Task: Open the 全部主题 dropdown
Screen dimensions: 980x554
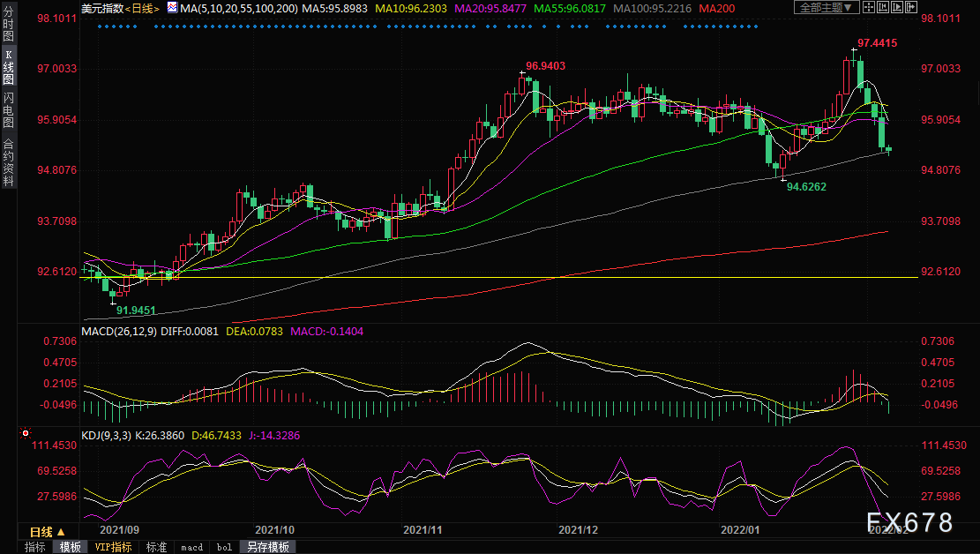Action: coord(826,8)
